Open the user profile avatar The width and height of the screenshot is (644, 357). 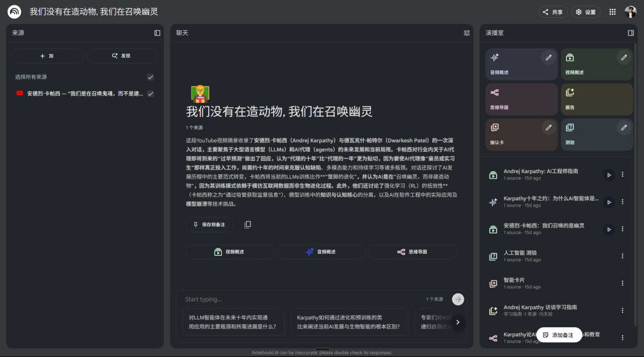pyautogui.click(x=630, y=12)
